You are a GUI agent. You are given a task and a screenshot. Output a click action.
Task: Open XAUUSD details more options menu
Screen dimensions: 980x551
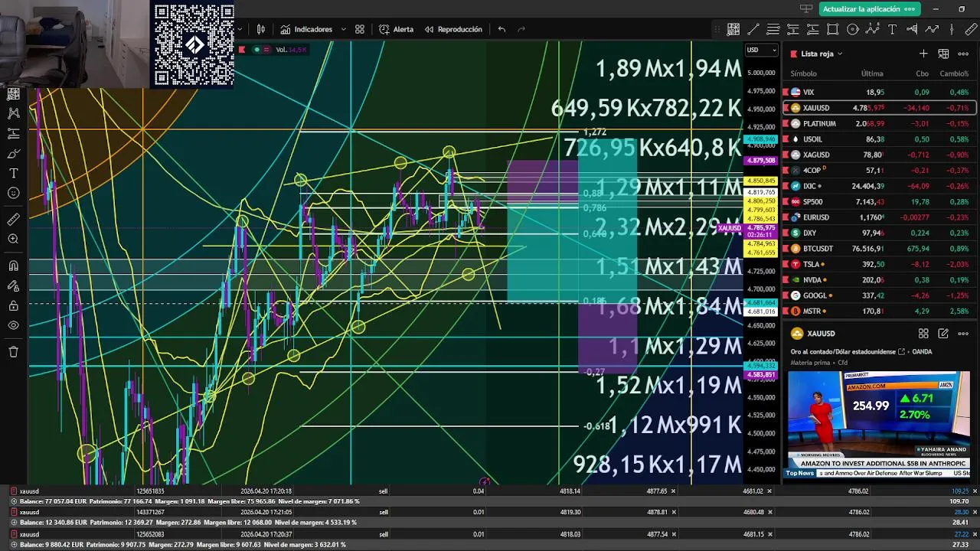[x=963, y=334]
